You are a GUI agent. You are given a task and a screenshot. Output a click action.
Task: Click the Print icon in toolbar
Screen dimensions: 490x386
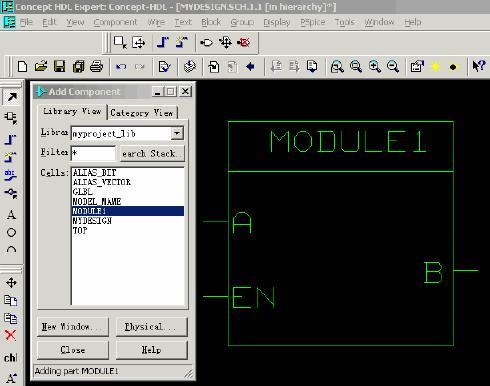tap(97, 66)
